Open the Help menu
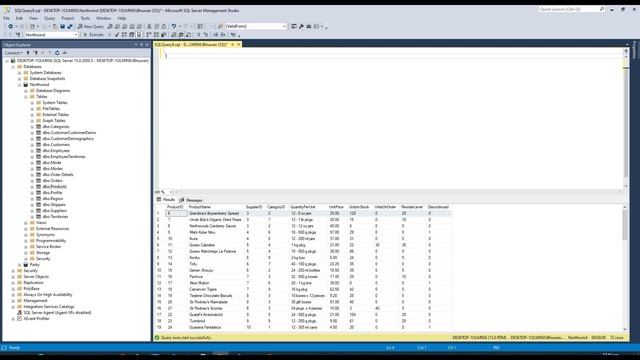 click(x=122, y=18)
